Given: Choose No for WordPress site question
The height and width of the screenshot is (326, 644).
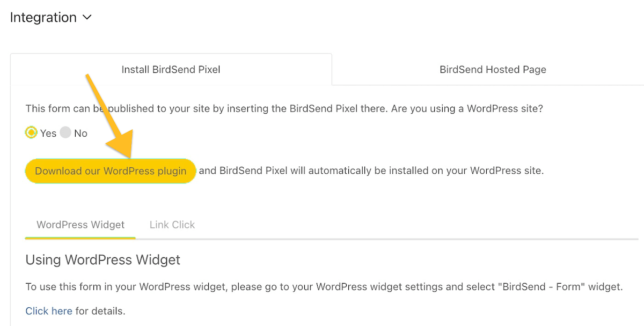Looking at the screenshot, I should point(65,132).
